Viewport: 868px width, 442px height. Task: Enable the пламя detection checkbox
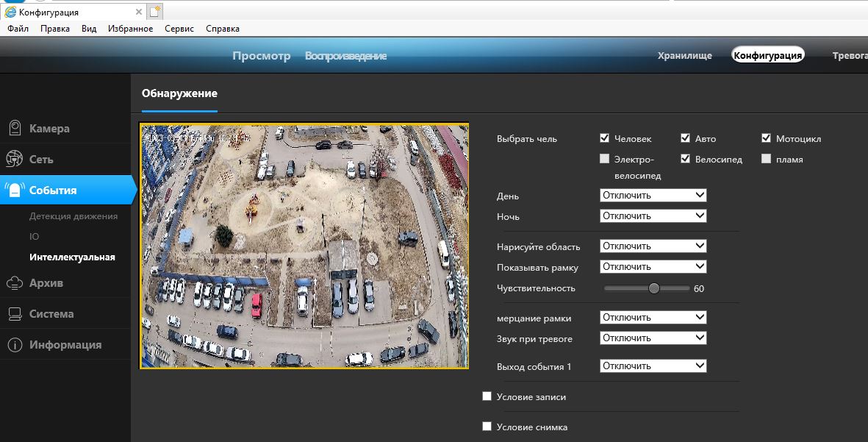click(x=767, y=159)
